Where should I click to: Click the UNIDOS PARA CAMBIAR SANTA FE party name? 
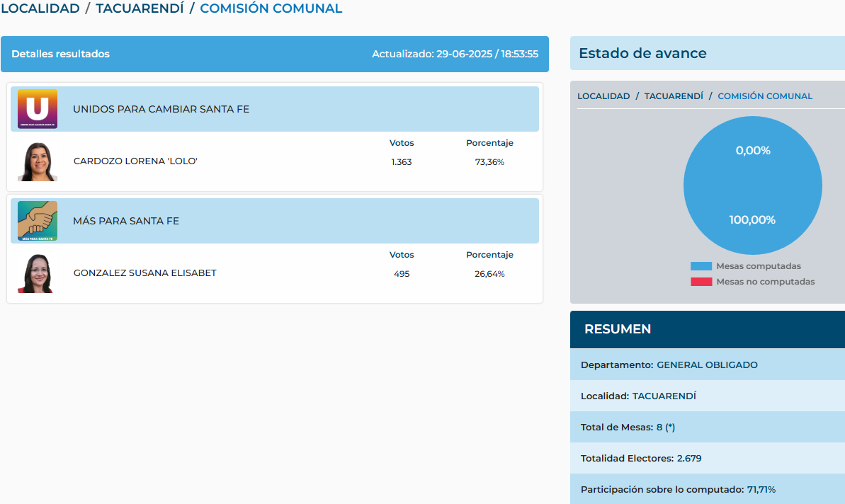pos(161,110)
